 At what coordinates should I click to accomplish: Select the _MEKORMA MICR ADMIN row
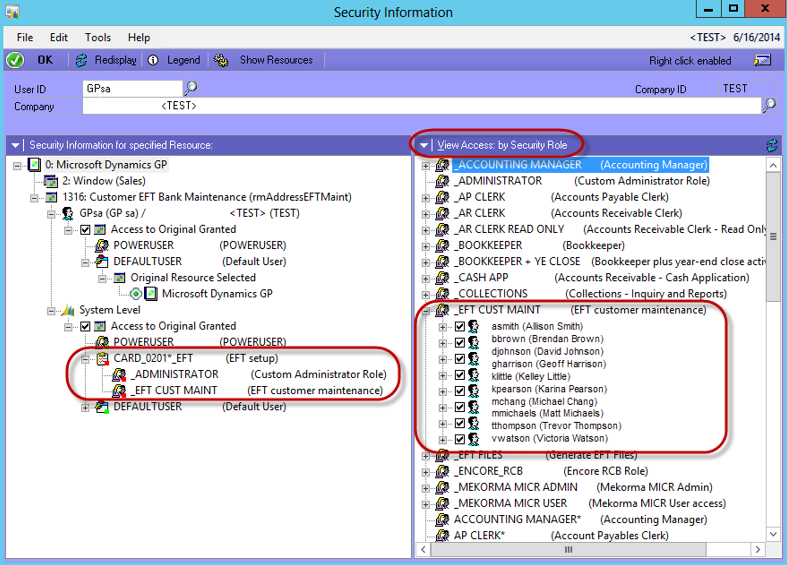tap(584, 487)
